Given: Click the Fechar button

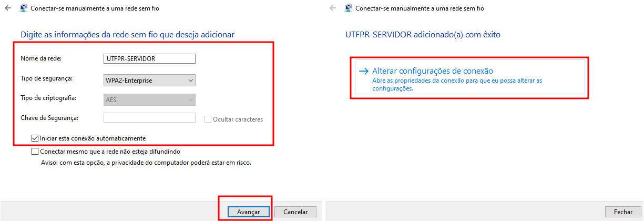Looking at the screenshot, I should (623, 212).
